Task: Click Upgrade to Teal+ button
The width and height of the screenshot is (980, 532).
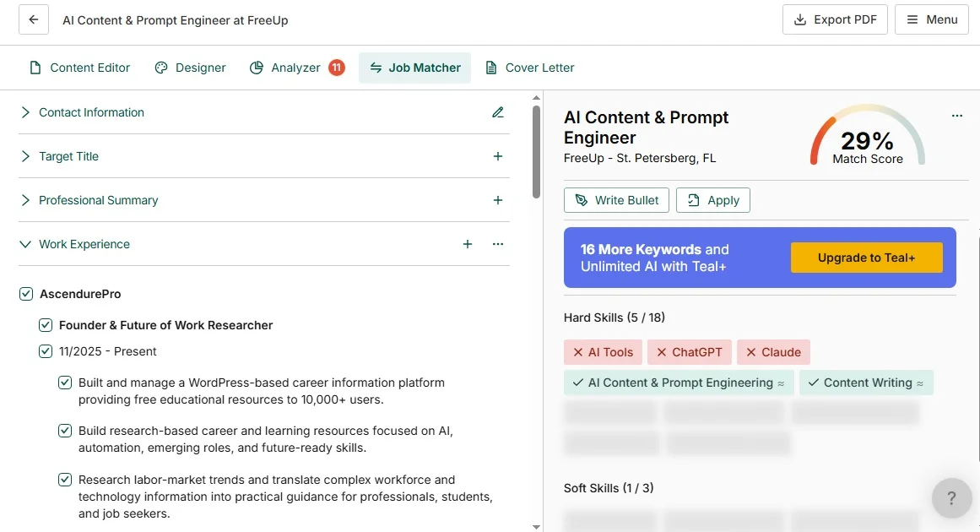Action: coord(866,258)
